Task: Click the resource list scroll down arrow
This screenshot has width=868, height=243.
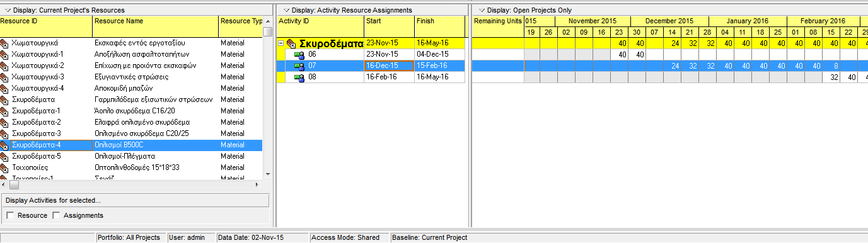Action: coord(268,174)
